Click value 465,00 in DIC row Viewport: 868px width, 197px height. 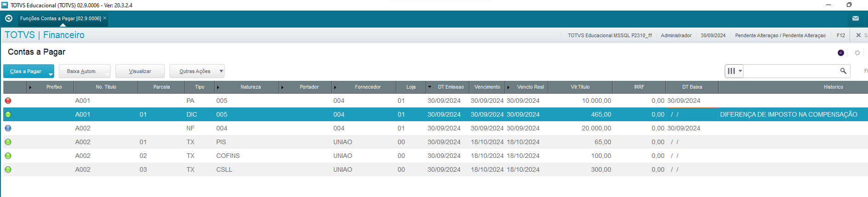(601, 114)
